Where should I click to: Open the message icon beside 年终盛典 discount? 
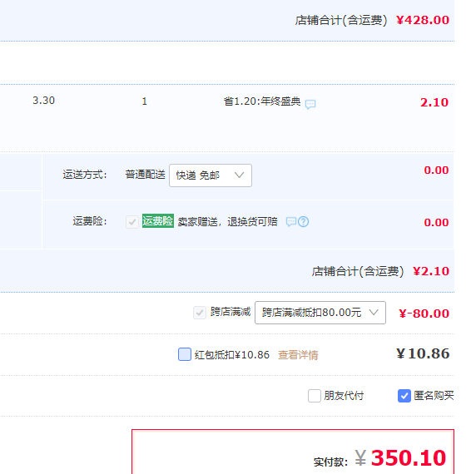[x=310, y=104]
